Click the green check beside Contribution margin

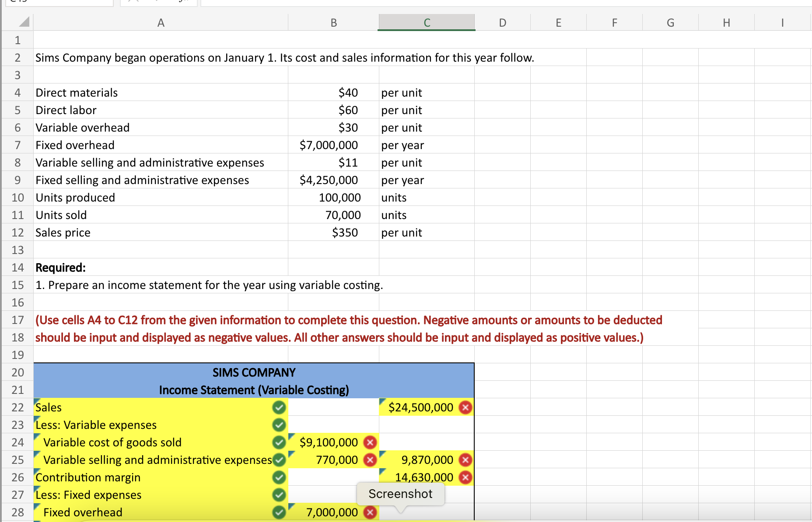pos(279,477)
